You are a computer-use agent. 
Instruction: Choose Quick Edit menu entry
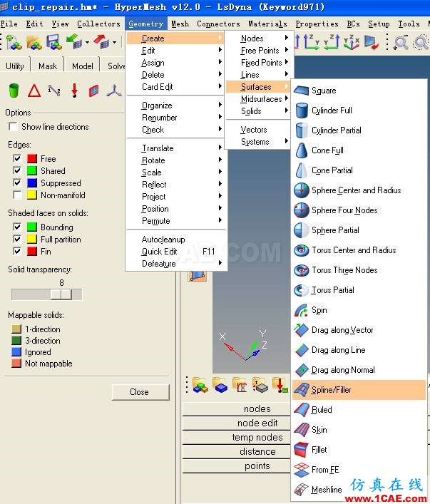click(x=175, y=252)
